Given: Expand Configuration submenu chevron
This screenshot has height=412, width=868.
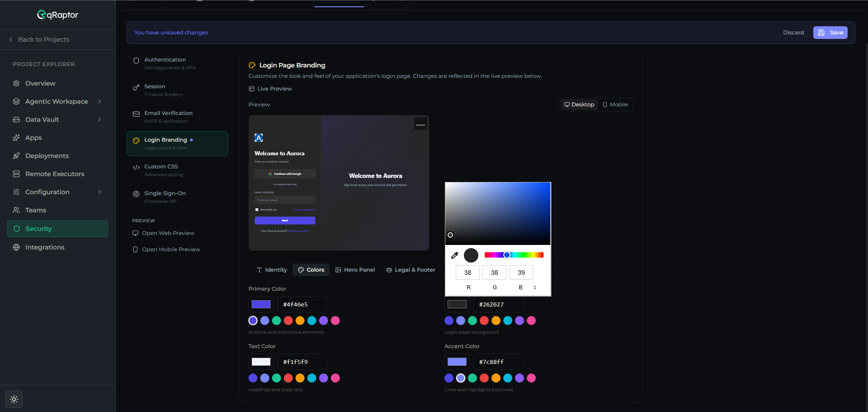Looking at the screenshot, I should (100, 192).
